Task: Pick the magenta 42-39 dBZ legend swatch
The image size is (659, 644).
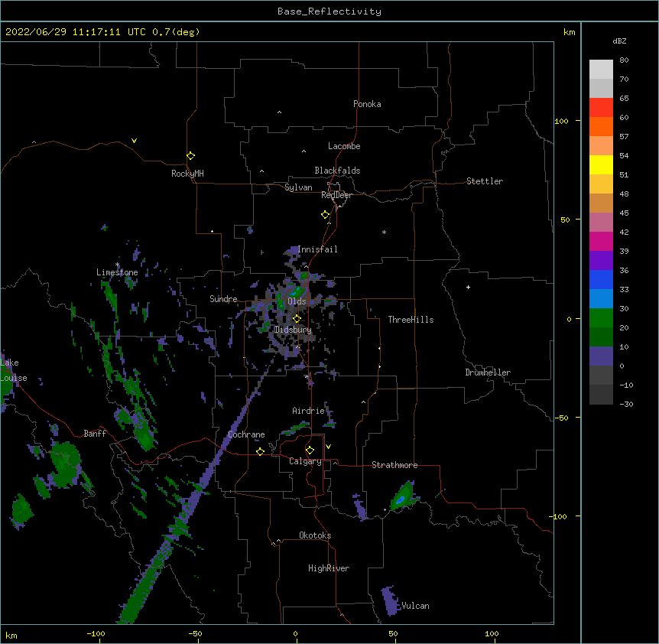Action: coord(601,241)
